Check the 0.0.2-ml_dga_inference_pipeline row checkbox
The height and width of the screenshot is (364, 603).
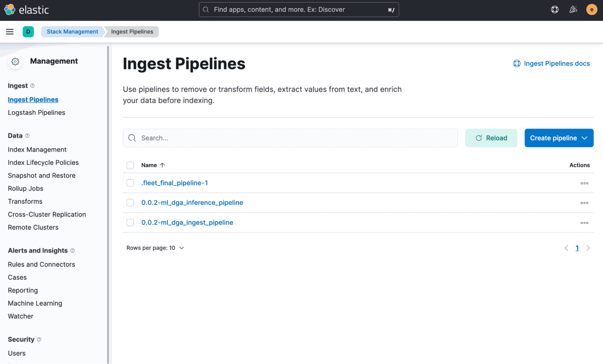pos(130,202)
